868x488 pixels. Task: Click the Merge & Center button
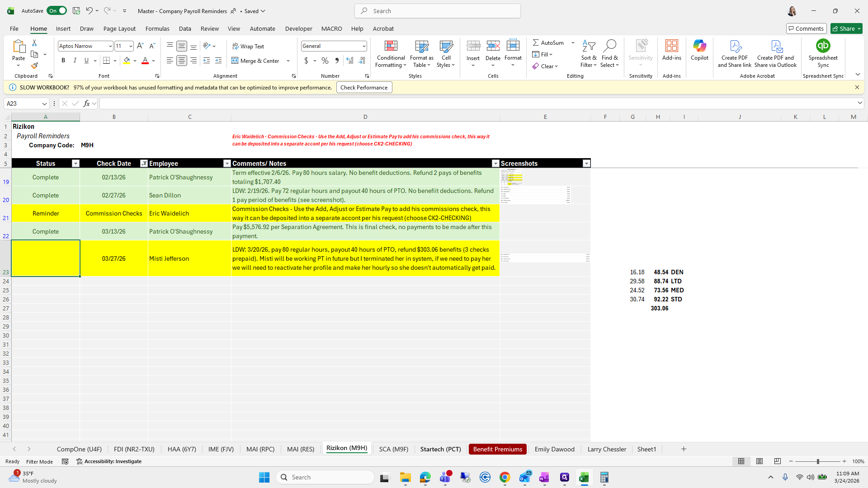[256, 61]
